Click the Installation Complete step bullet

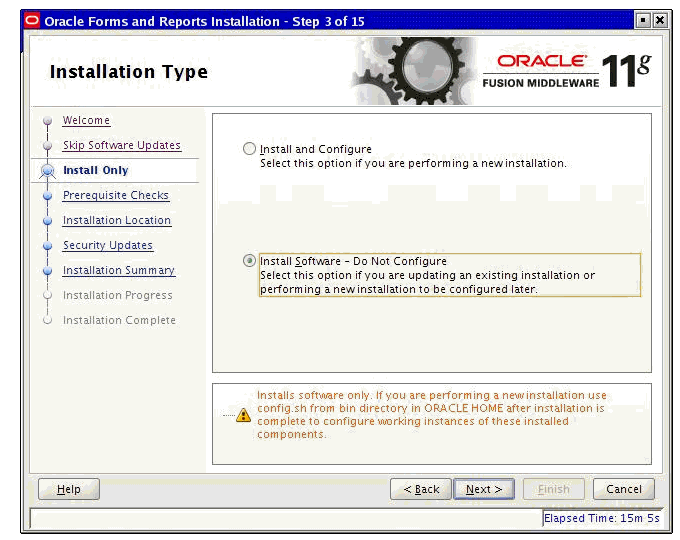(x=48, y=321)
